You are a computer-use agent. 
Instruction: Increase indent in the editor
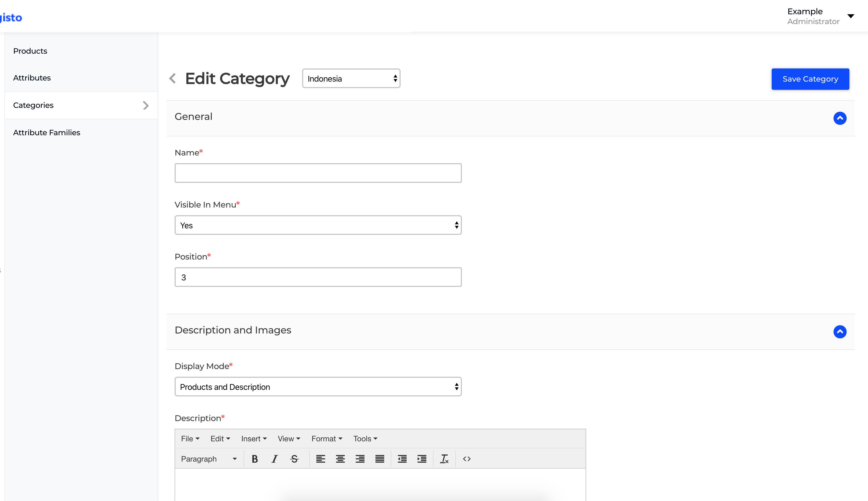coord(422,459)
